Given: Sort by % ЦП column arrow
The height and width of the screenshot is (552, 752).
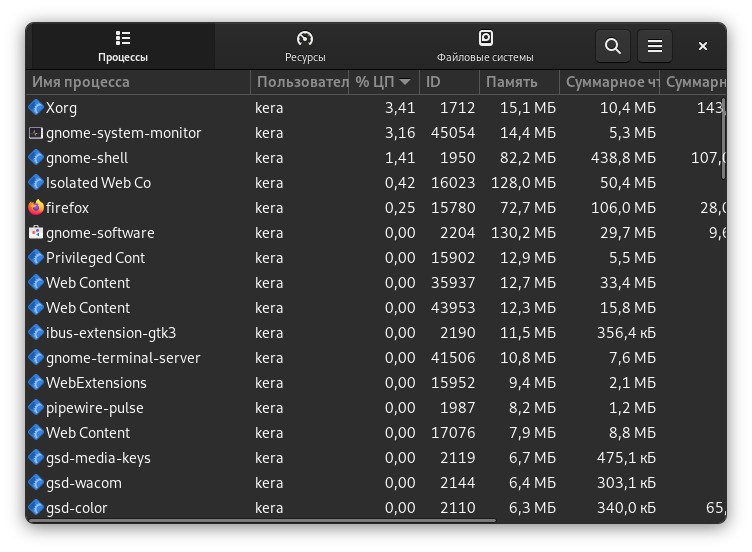Looking at the screenshot, I should point(405,82).
